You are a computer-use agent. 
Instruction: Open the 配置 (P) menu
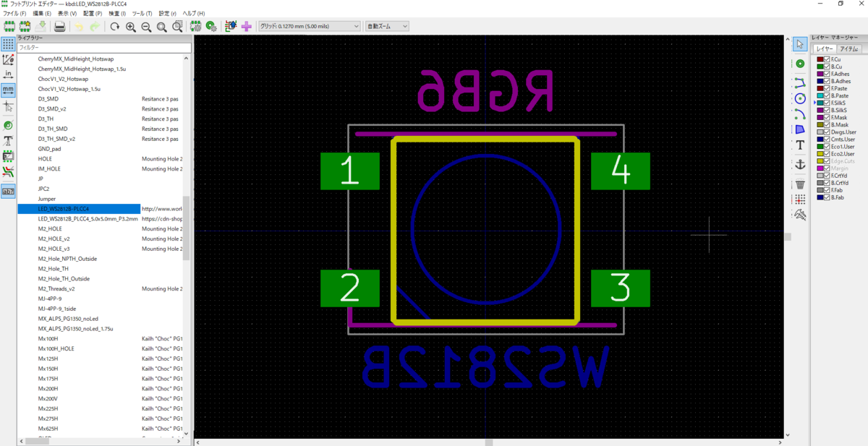93,14
